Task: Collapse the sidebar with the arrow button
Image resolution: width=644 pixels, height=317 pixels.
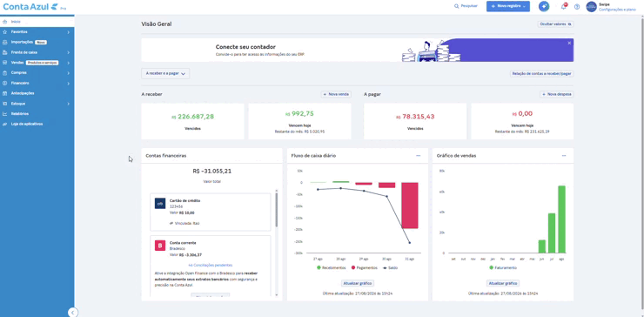Action: click(x=72, y=312)
